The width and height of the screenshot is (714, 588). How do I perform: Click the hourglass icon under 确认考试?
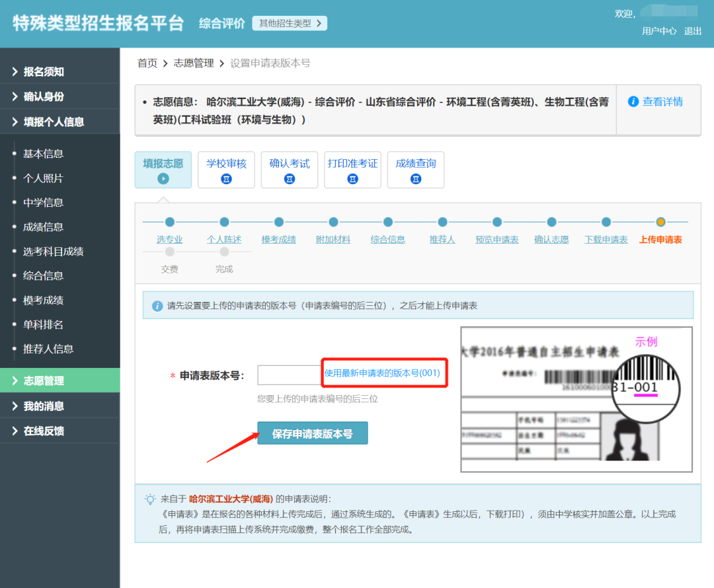click(290, 179)
